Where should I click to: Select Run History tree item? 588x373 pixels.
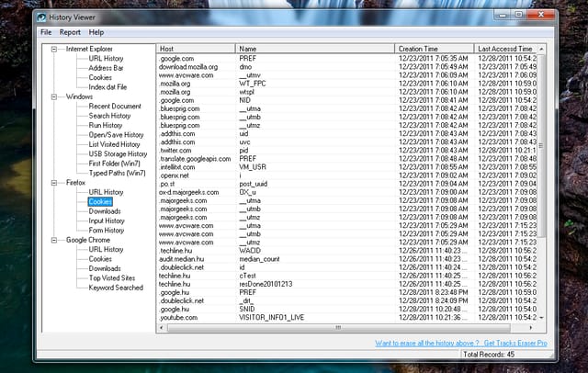[x=106, y=125]
